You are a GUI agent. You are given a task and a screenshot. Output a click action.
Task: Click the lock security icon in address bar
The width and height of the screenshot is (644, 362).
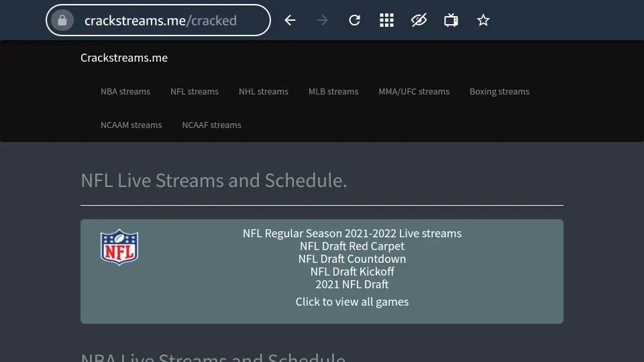62,20
